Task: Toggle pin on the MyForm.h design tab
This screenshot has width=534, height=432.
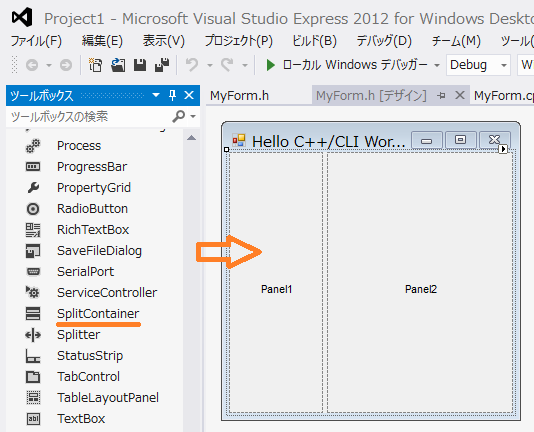Action: pyautogui.click(x=441, y=96)
